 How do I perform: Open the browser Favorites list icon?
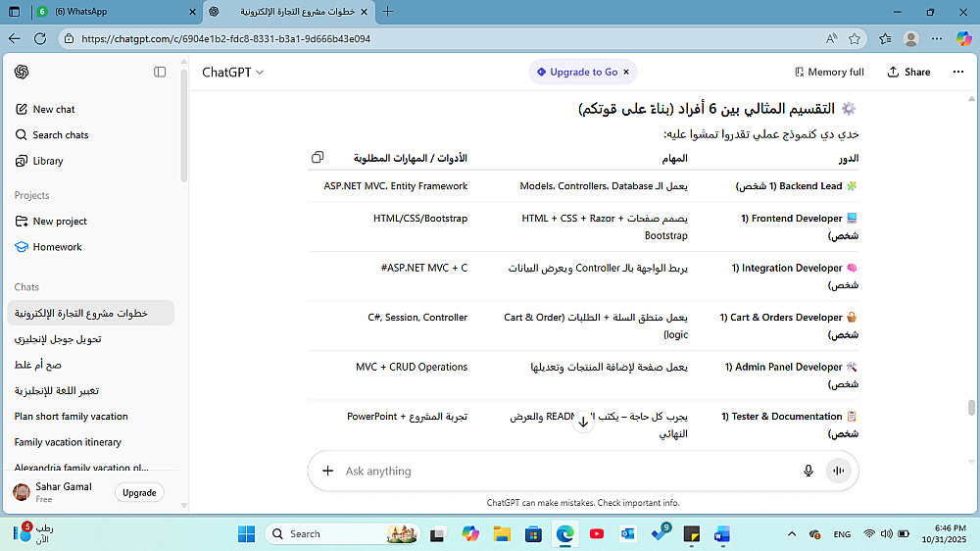click(885, 39)
